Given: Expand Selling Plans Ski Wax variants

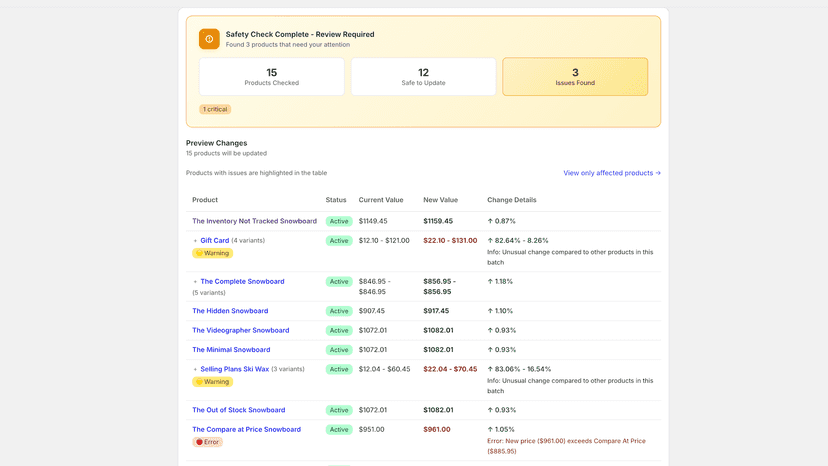Looking at the screenshot, I should point(195,370).
